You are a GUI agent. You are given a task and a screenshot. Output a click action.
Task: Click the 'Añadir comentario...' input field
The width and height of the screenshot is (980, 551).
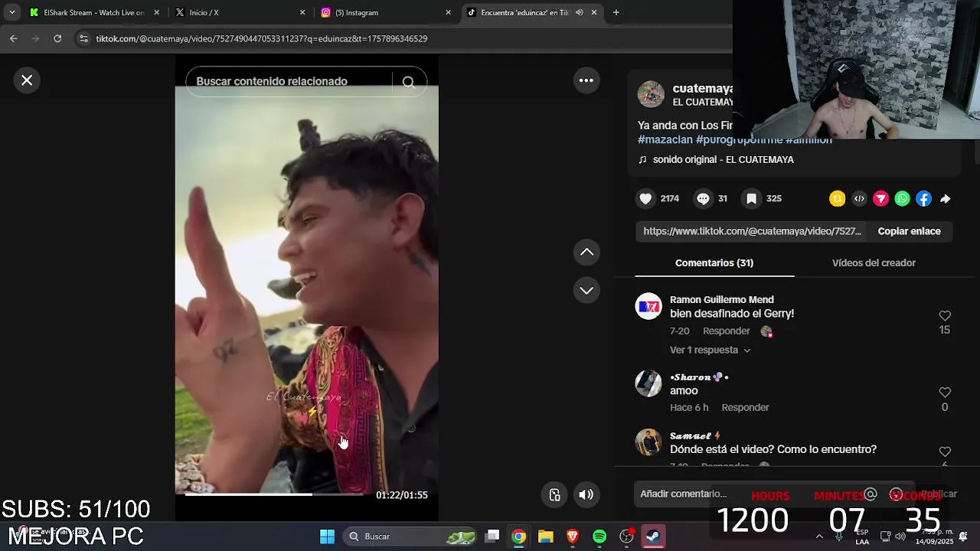(x=749, y=494)
